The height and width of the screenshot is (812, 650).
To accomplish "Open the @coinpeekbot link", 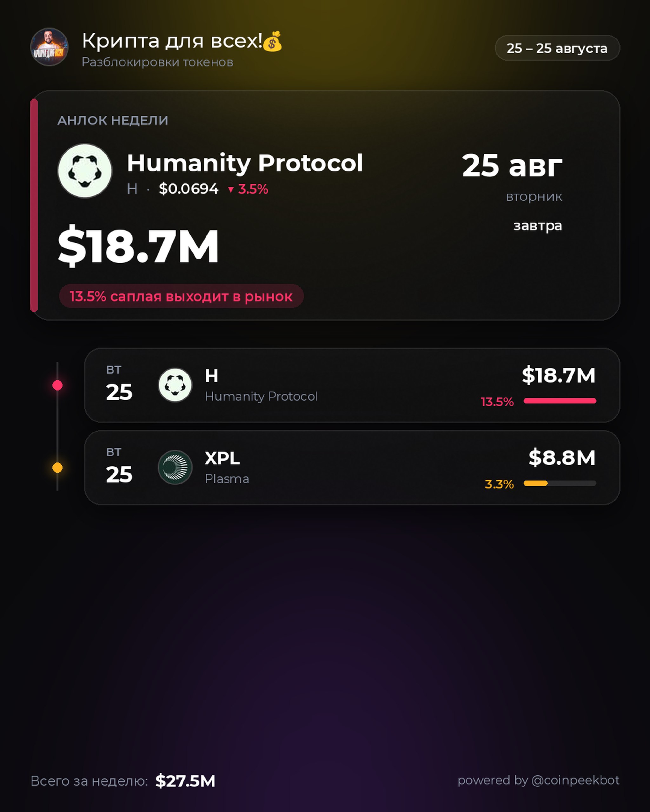I will [575, 780].
